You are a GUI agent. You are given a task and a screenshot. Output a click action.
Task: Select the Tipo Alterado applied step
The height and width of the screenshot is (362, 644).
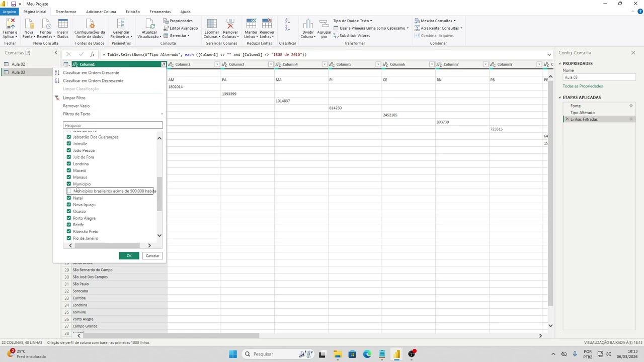point(582,113)
